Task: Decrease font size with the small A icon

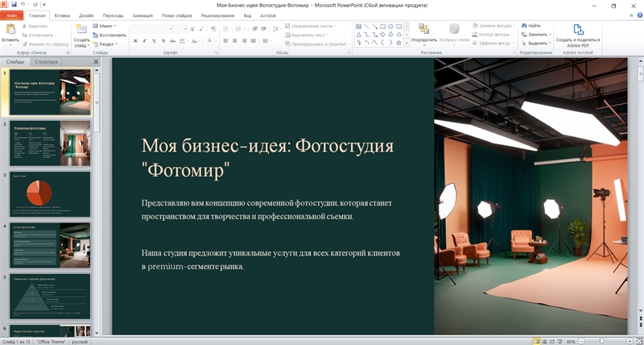Action: coord(200,29)
